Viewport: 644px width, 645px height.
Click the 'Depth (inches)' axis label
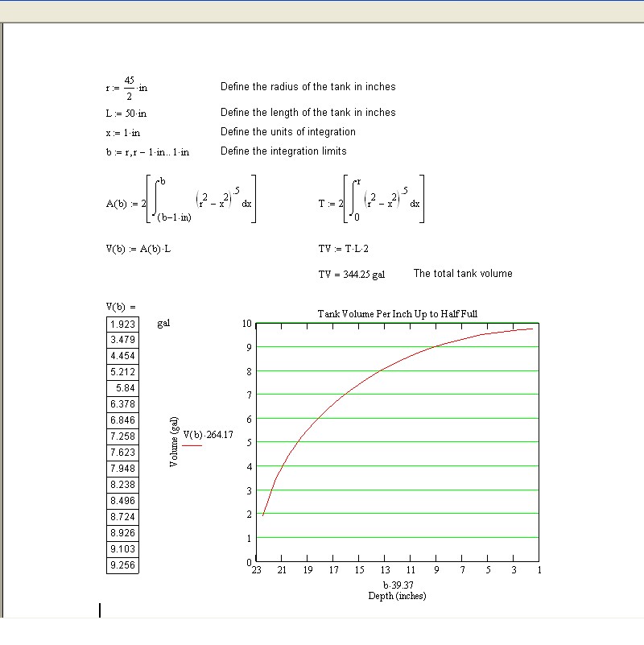(x=397, y=596)
